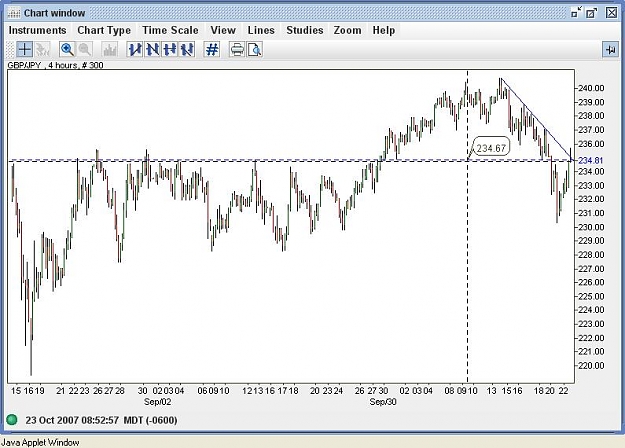Click the 230.00 price axis label
Viewport: 625px width, 448px height.
click(x=591, y=227)
